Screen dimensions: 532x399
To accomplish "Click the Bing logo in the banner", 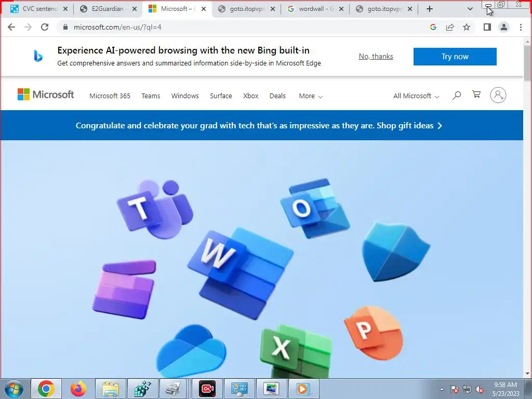I will coord(38,56).
